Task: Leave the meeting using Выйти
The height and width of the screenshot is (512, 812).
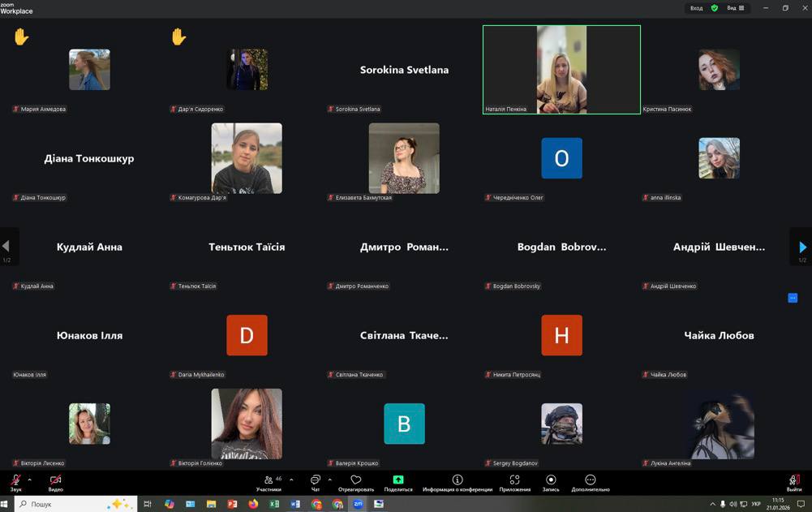Action: [x=793, y=480]
